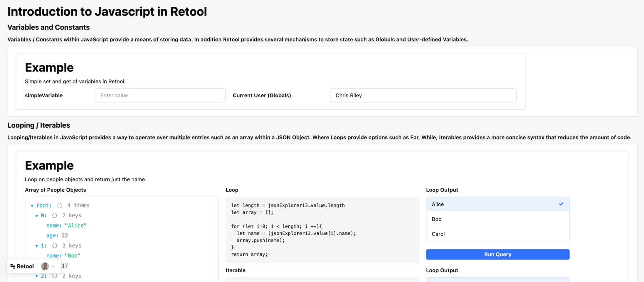Open the user avatar menu
This screenshot has height=282, width=644.
[x=45, y=266]
